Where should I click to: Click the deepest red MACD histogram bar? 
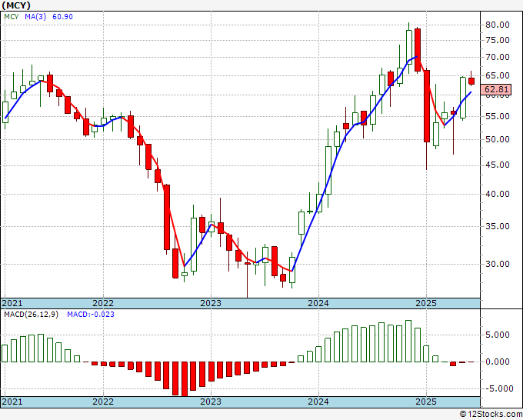[x=184, y=379]
